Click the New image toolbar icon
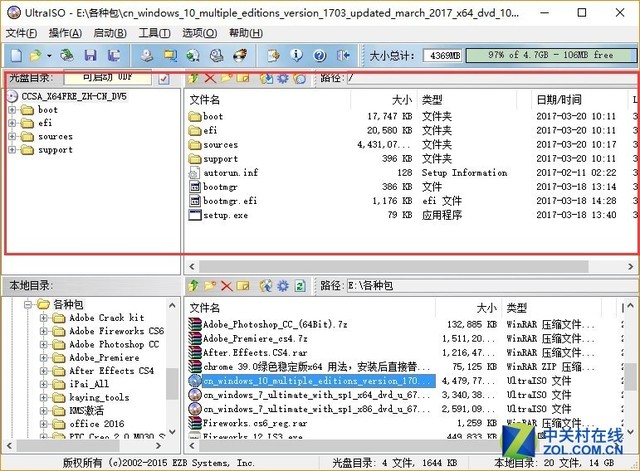The height and width of the screenshot is (471, 640). (x=16, y=55)
